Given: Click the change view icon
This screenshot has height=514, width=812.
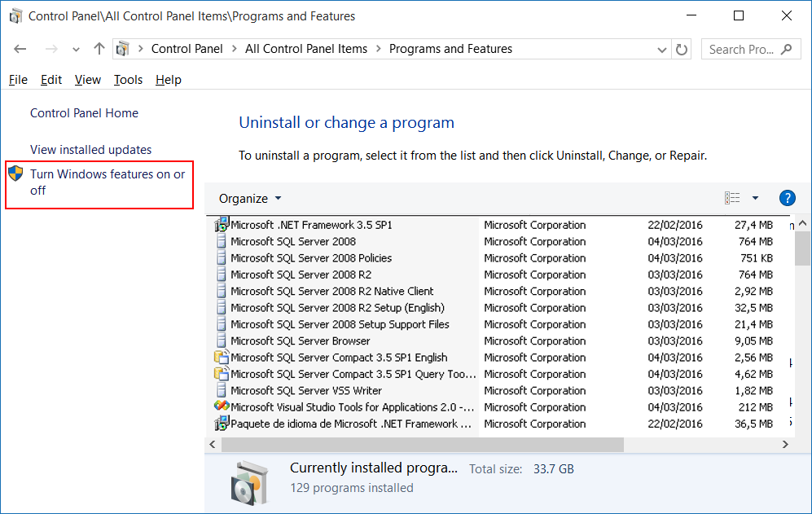Looking at the screenshot, I should click(x=732, y=198).
